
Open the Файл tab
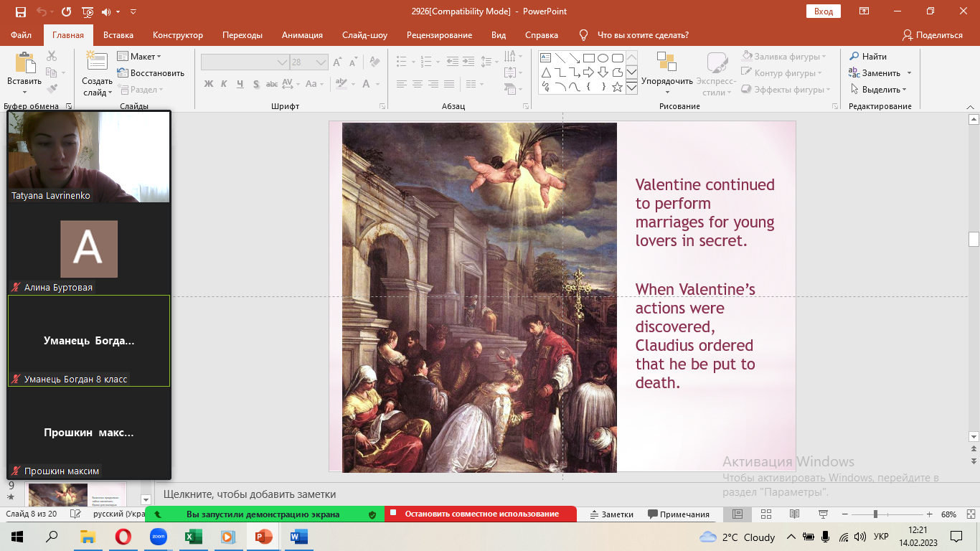tap(21, 34)
